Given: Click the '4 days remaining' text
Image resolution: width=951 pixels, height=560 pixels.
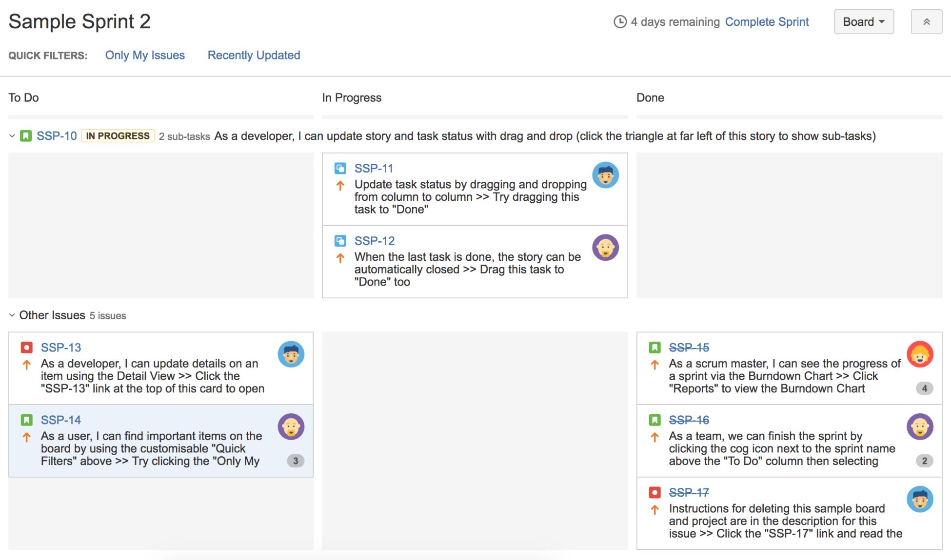Looking at the screenshot, I should (675, 22).
